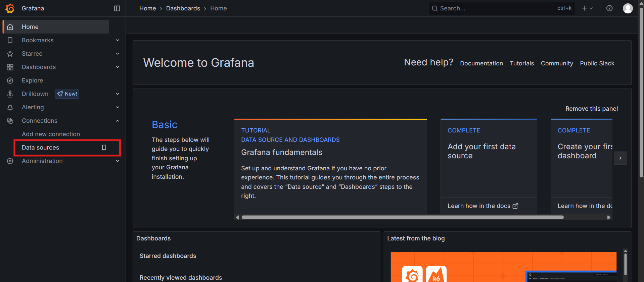
Task: Click the Drilldown icon in sidebar
Action: click(10, 94)
